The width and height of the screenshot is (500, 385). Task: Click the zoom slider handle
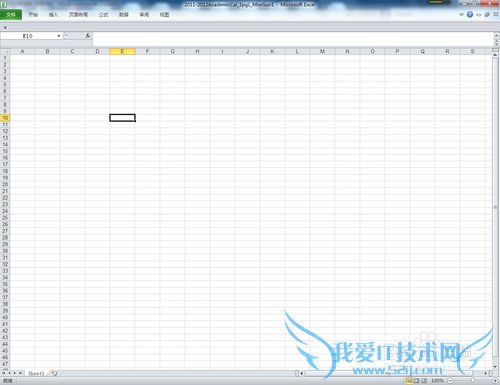coord(473,381)
